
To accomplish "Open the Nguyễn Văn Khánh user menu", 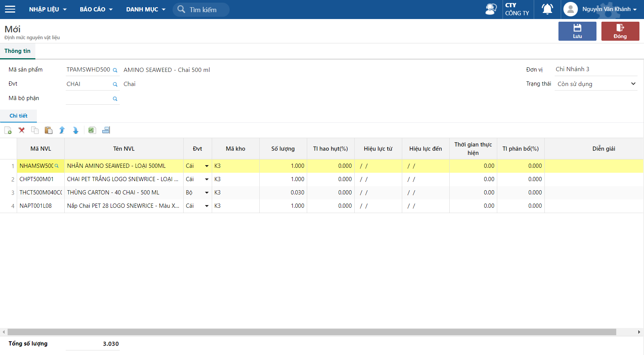I will pos(600,9).
